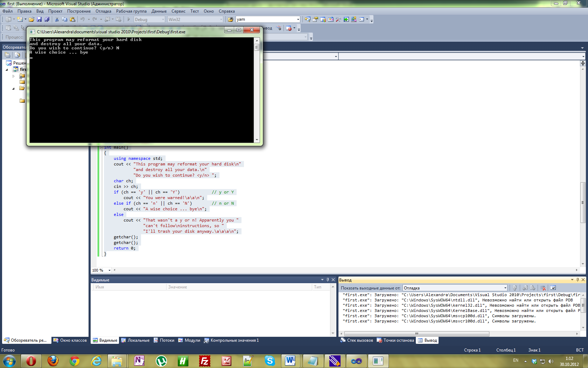Click the Find in Files folder icon
This screenshot has height=368, width=588.
click(x=230, y=20)
